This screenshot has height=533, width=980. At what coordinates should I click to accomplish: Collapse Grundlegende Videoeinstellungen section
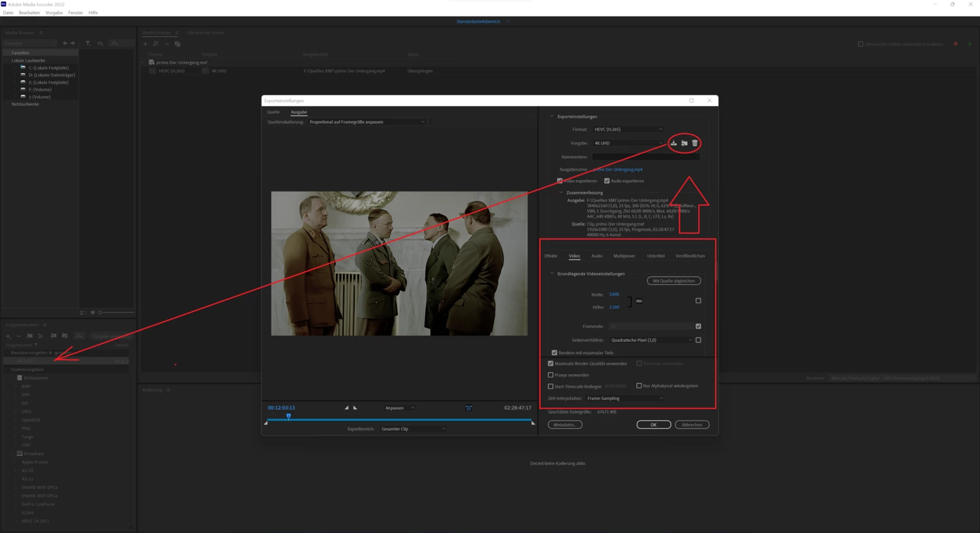pos(552,274)
